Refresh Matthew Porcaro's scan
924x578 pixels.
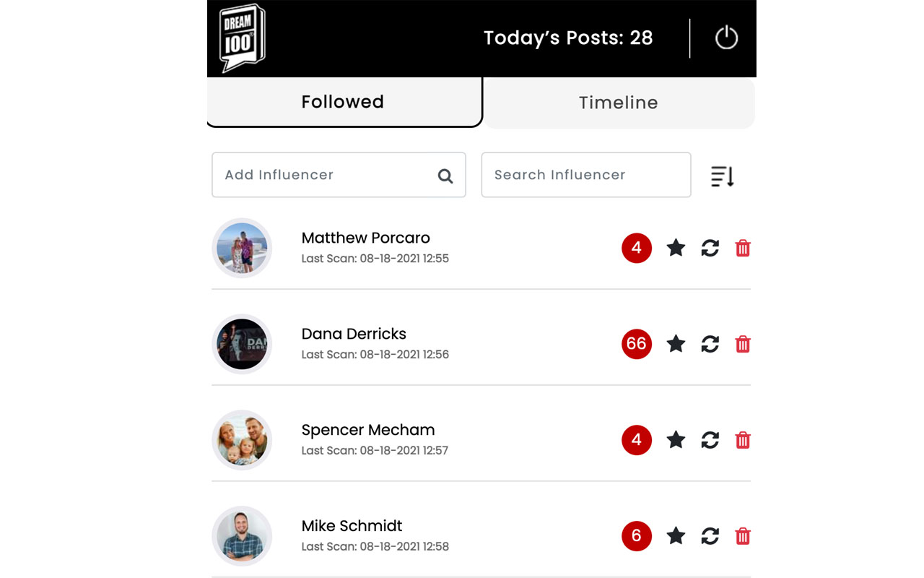710,249
